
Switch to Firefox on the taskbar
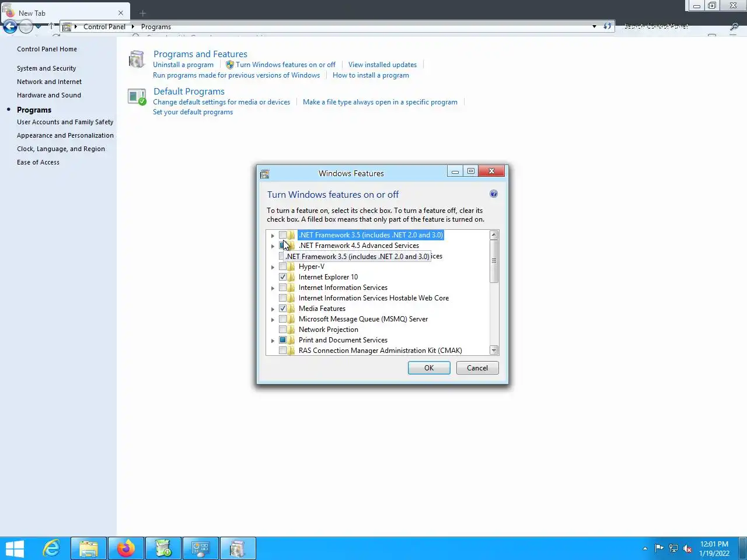click(x=126, y=548)
